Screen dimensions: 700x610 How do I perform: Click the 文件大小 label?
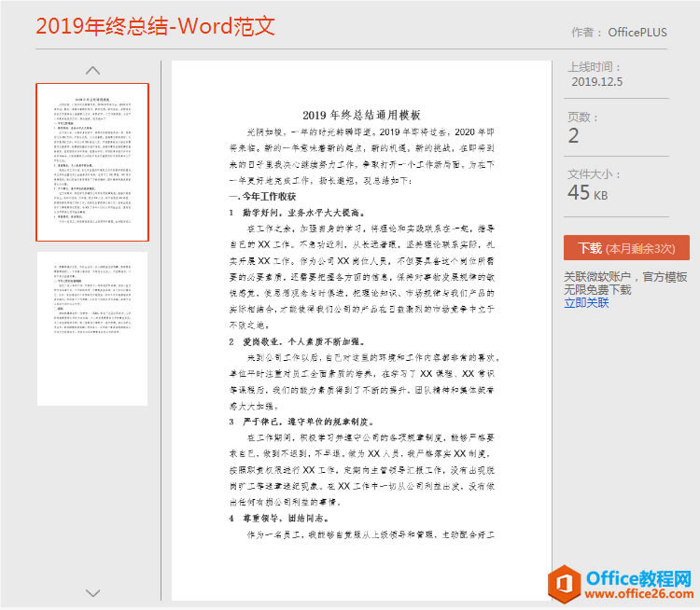click(594, 174)
